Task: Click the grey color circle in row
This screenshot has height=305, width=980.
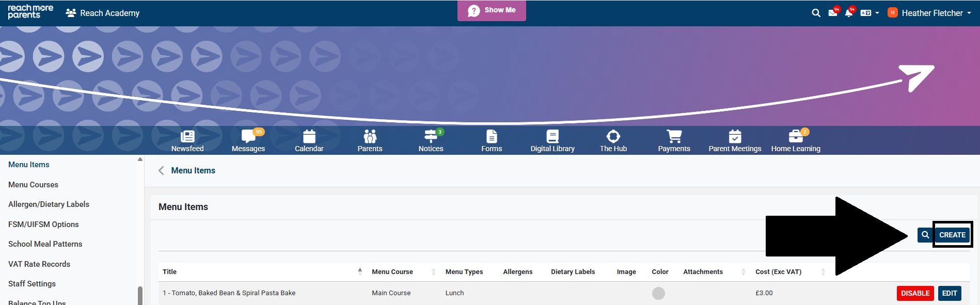Action: point(658,293)
